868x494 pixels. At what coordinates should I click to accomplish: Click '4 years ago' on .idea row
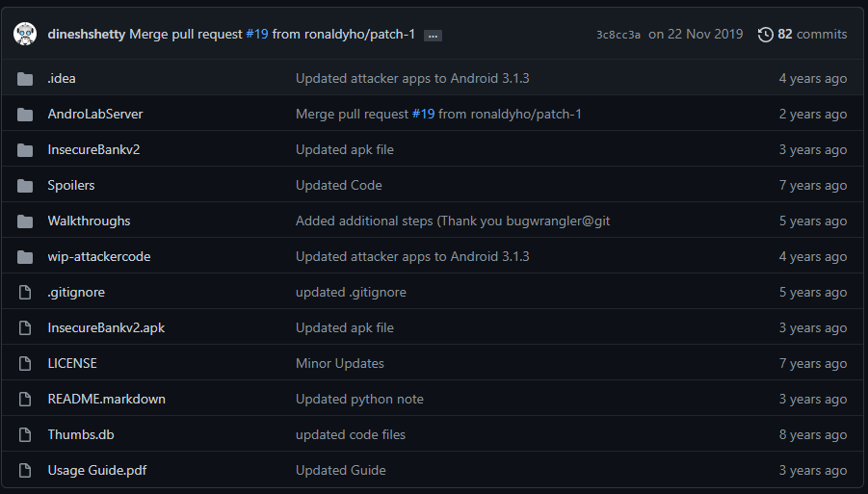[813, 79]
